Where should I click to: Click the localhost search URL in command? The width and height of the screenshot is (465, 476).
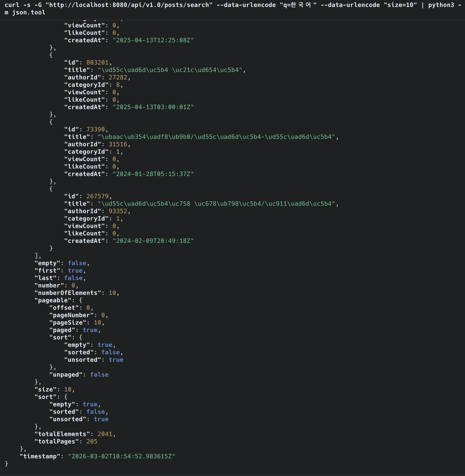click(129, 5)
